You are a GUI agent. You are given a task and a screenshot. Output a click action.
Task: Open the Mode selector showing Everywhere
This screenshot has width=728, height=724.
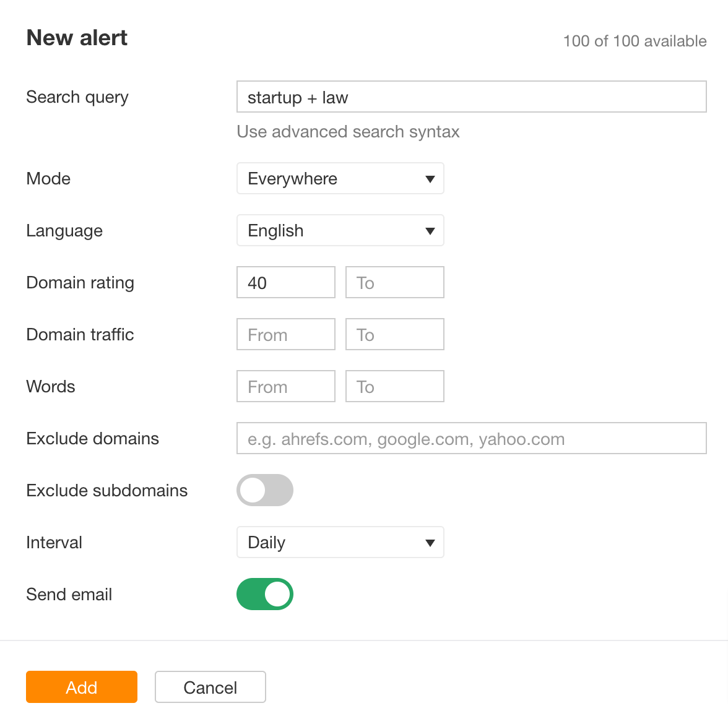click(340, 178)
